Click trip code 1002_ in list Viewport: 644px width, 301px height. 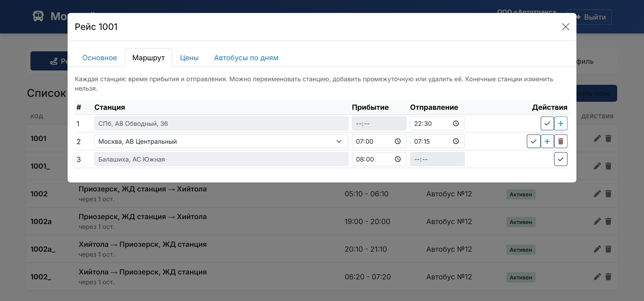tap(41, 277)
